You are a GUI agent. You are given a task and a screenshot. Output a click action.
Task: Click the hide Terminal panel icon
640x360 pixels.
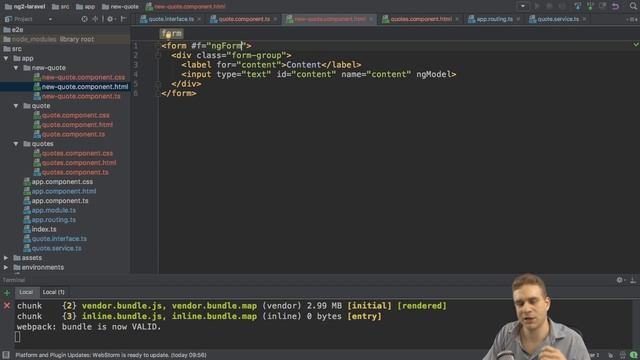click(x=632, y=280)
